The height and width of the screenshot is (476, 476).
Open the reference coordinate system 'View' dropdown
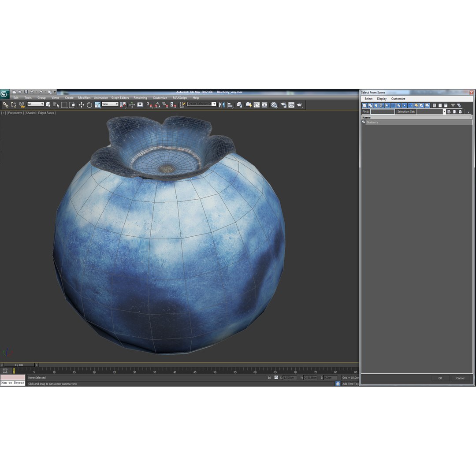coord(110,104)
